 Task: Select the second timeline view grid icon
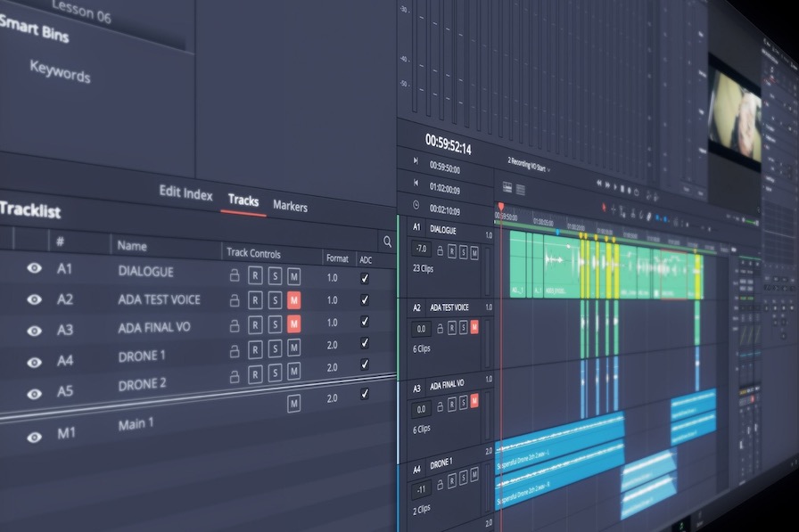pyautogui.click(x=520, y=190)
